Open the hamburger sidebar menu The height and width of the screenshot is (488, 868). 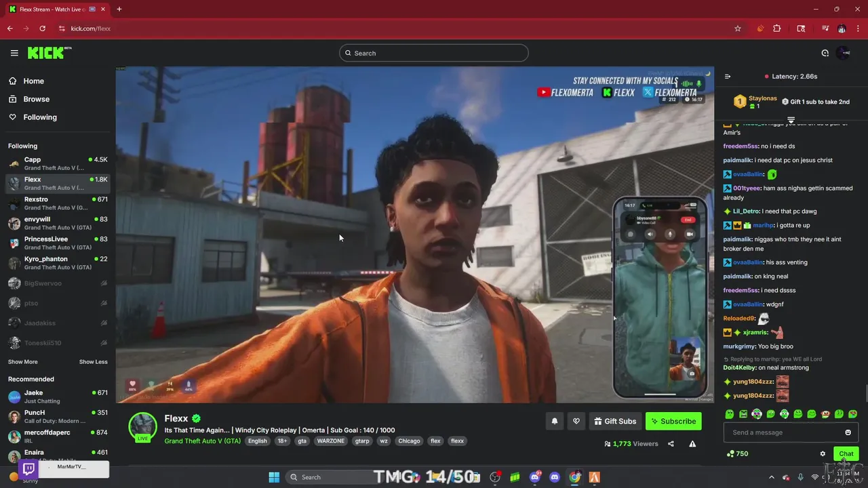pos(14,53)
